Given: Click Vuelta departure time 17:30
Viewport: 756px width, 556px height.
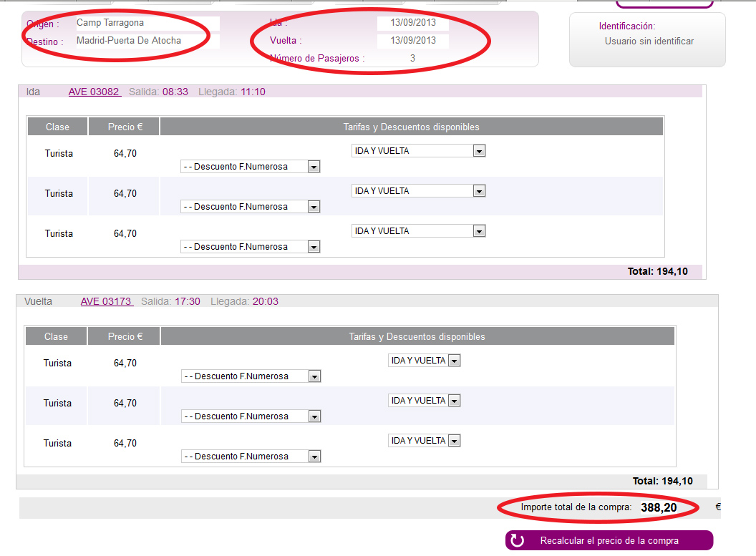Looking at the screenshot, I should coord(187,301).
